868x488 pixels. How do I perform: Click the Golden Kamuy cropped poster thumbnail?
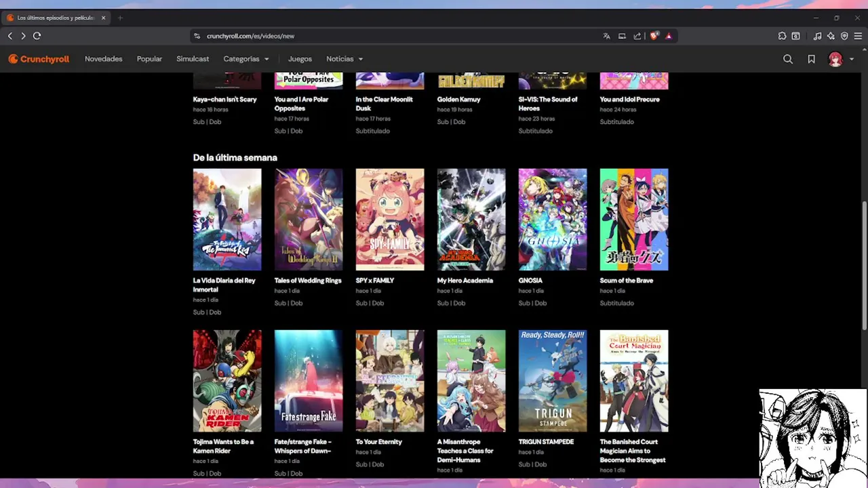[x=471, y=81]
